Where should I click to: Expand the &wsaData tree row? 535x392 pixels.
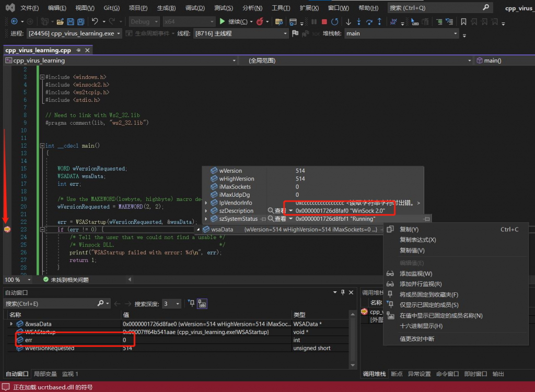coord(11,324)
